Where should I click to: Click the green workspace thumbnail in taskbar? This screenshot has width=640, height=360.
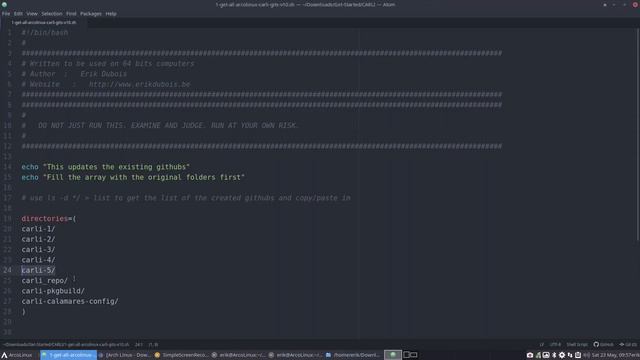393,355
